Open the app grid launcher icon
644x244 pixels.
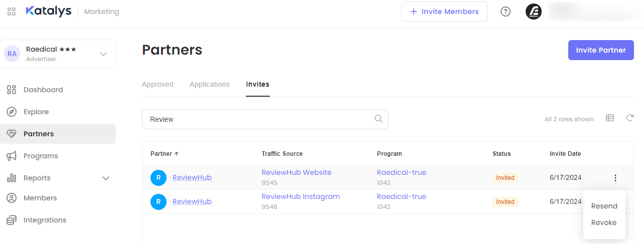(12, 12)
